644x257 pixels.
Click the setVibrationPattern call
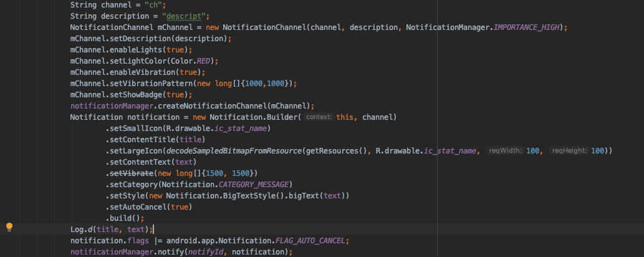pos(183,84)
